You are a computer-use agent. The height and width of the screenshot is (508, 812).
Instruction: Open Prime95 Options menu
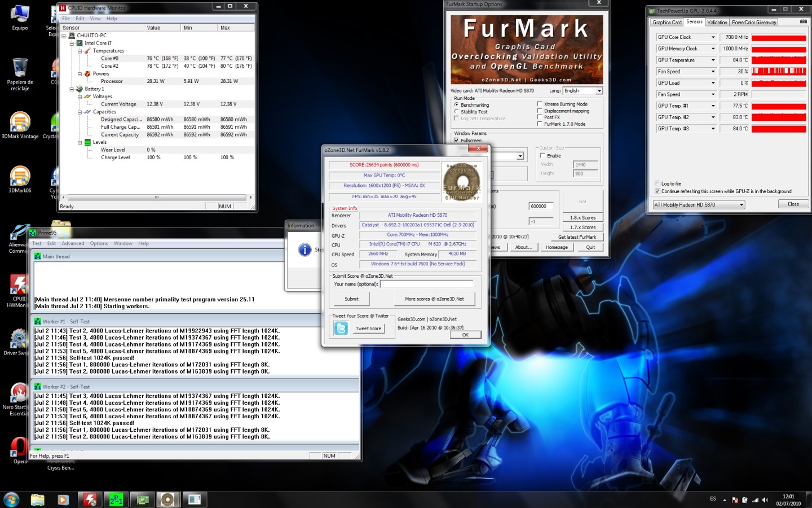pos(99,244)
